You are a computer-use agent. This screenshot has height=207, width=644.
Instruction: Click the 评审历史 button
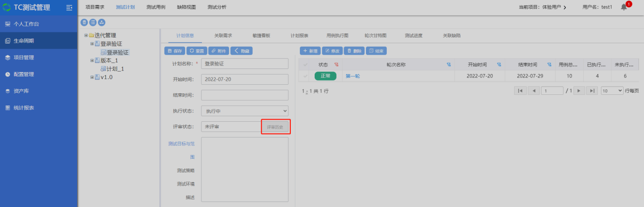click(x=276, y=127)
